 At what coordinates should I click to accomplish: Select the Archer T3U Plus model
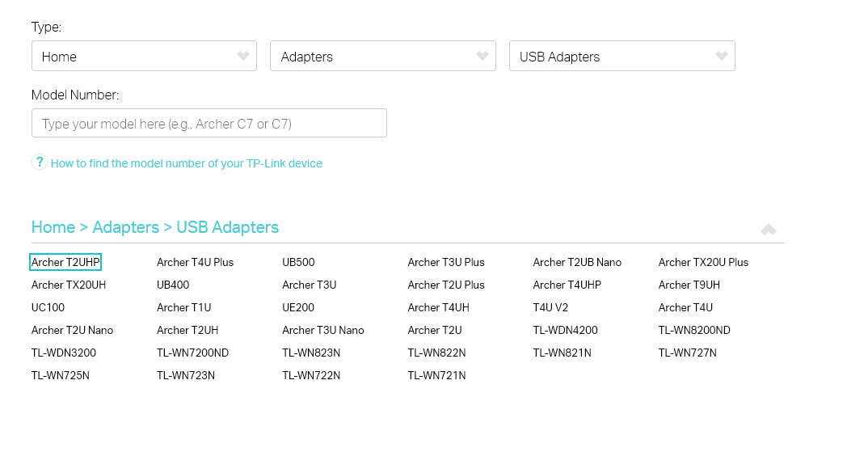446,262
